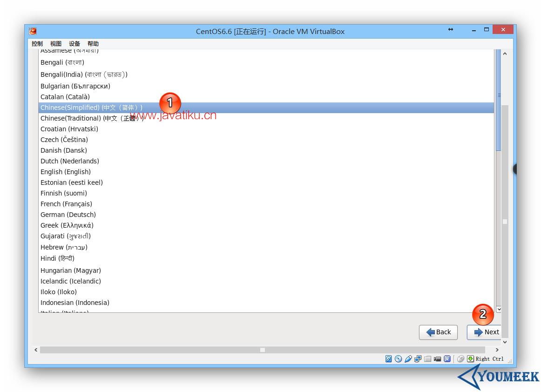
Task: Select Chinese(Simplified) language row
Action: pyautogui.click(x=266, y=108)
